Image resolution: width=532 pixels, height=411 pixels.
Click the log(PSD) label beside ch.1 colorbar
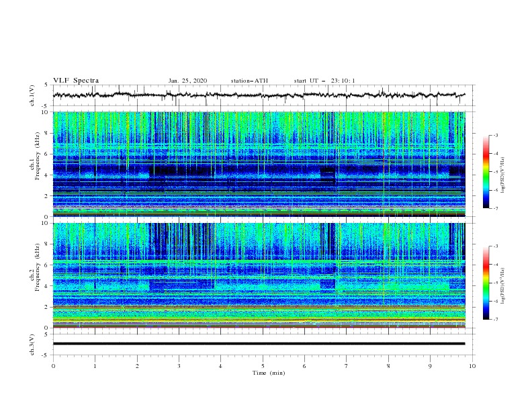[x=503, y=175]
